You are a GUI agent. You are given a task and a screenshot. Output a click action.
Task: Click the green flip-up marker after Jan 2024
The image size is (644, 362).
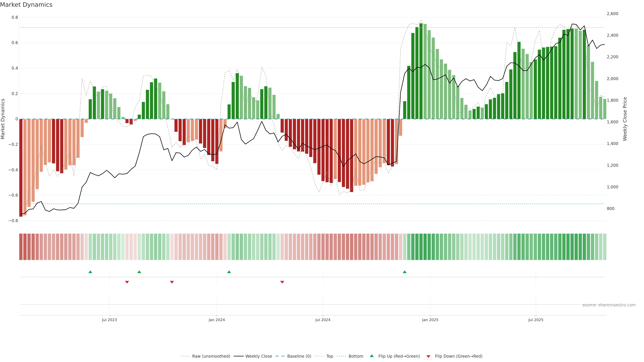tap(229, 272)
